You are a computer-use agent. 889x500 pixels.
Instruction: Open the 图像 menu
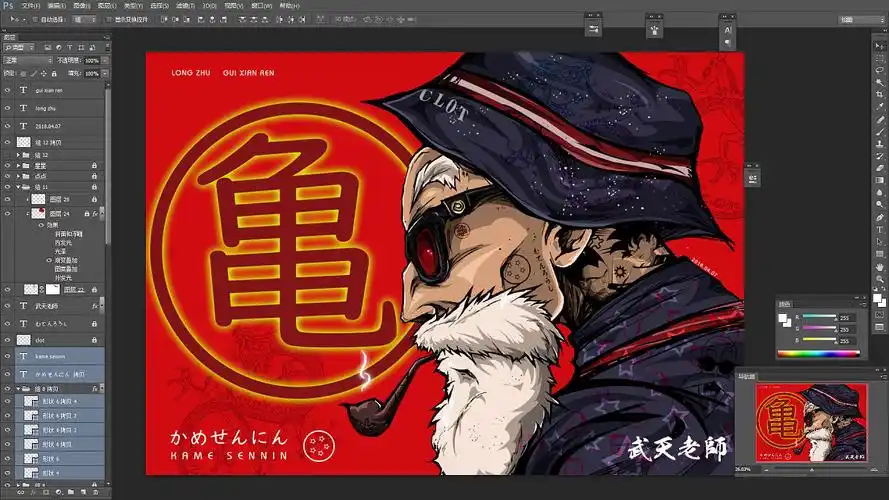click(x=81, y=6)
